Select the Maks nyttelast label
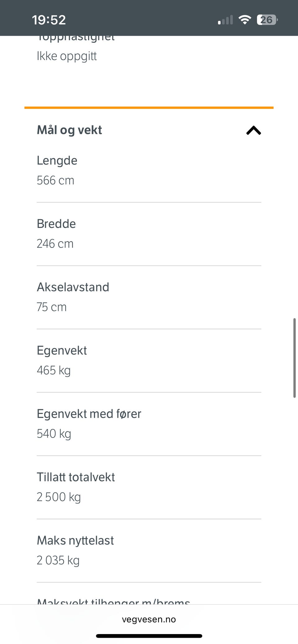The width and height of the screenshot is (298, 644). point(75,540)
